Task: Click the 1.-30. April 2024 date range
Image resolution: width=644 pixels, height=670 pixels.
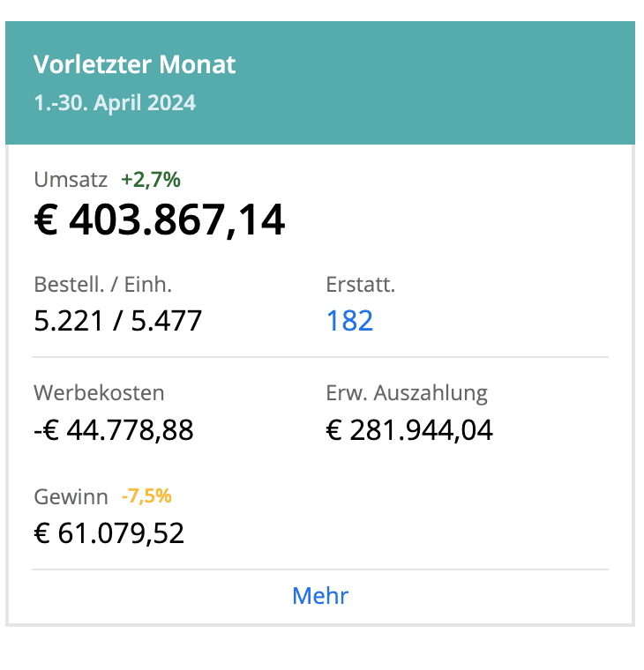Action: click(x=115, y=102)
